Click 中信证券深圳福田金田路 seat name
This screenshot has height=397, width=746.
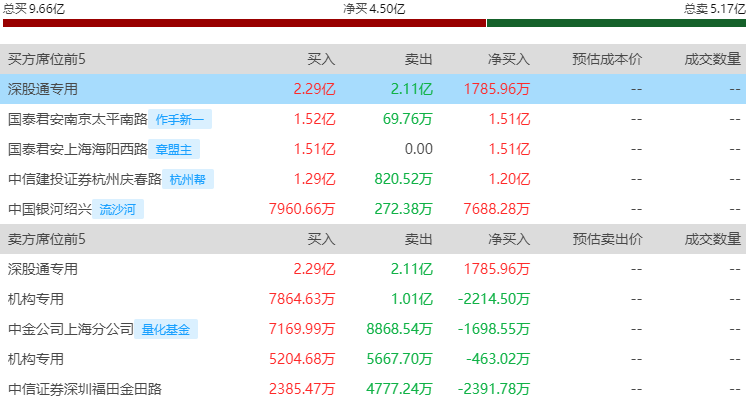click(x=85, y=389)
